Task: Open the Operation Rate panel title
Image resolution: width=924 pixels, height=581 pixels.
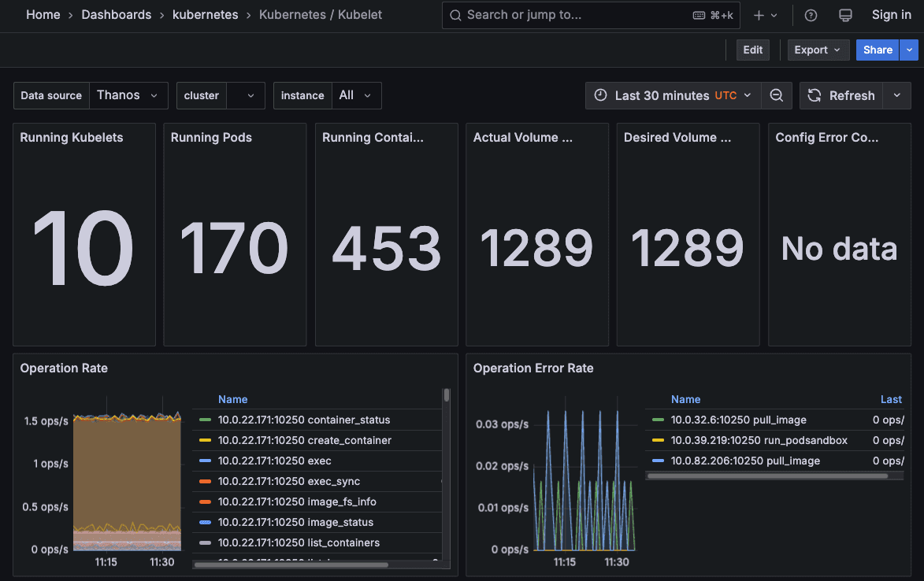Action: [x=64, y=368]
